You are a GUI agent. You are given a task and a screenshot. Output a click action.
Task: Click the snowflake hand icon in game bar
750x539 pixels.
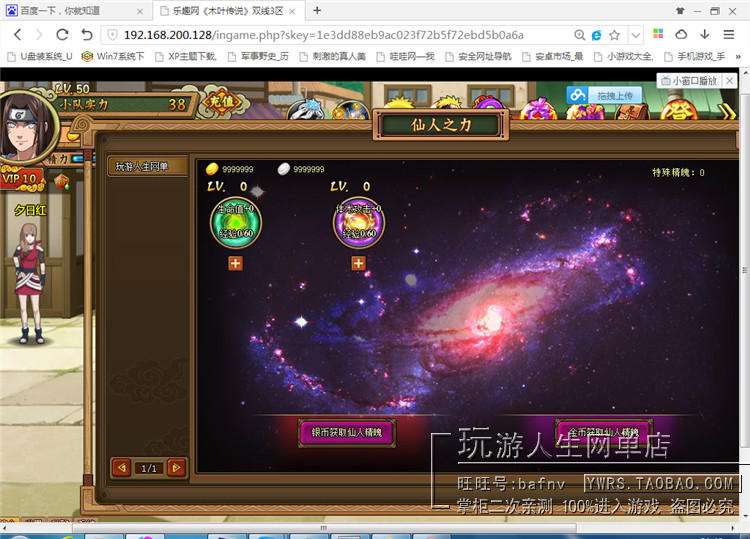click(x=306, y=110)
